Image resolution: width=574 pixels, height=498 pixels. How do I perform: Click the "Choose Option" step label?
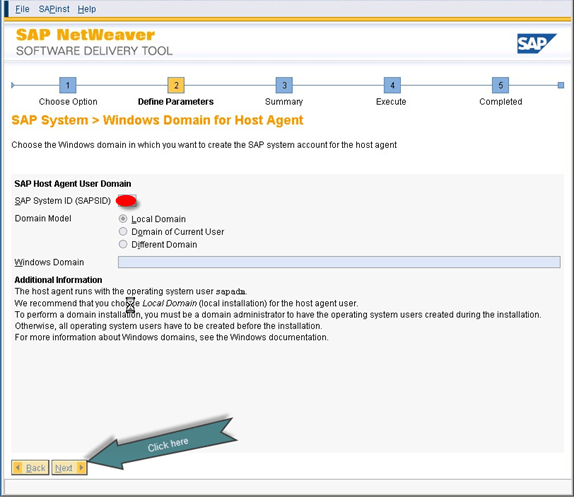coord(68,102)
